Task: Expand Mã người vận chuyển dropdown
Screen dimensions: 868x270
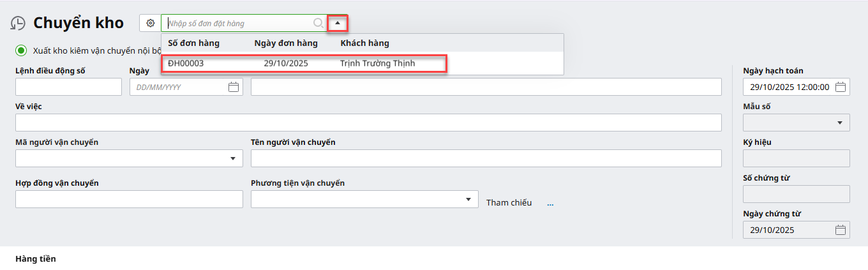Action: 233,158
